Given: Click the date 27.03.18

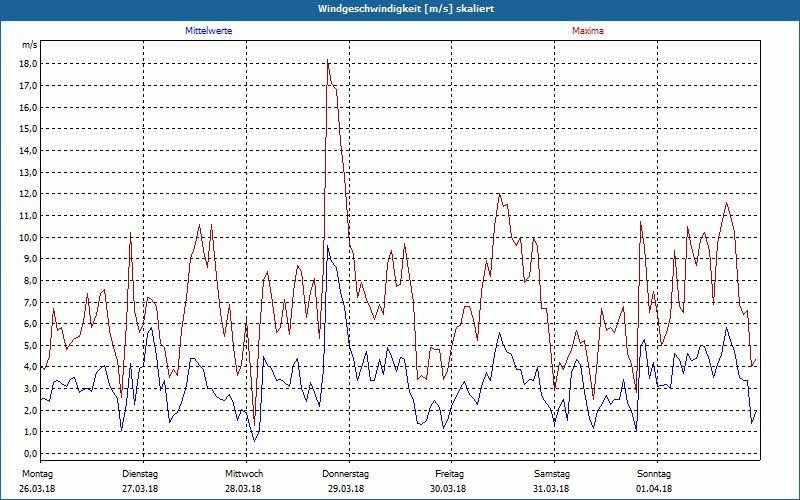Looking at the screenshot, I should coord(140,489).
